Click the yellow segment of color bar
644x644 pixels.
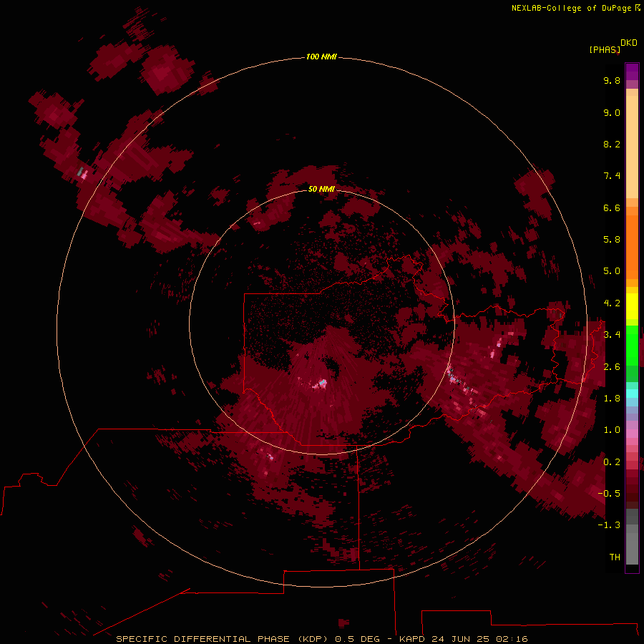(632, 306)
